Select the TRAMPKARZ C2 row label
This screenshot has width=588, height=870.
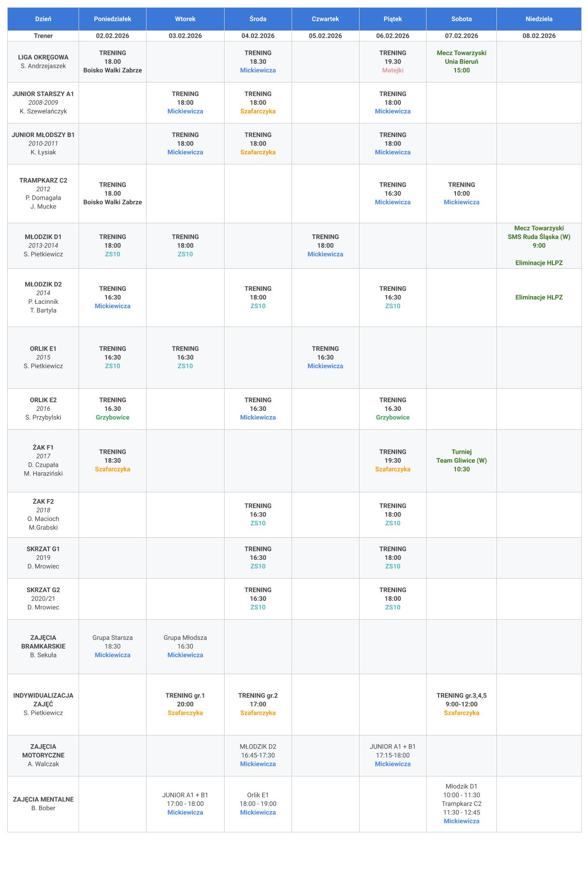43,180
